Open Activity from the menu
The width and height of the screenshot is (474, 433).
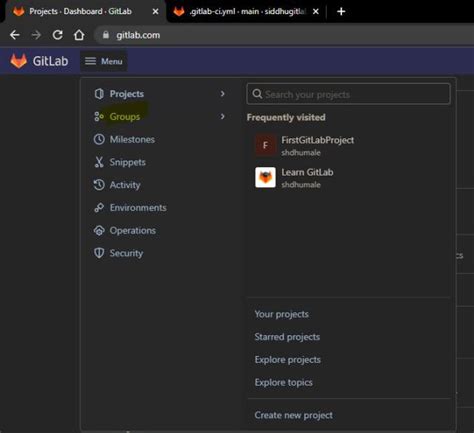[x=125, y=185]
